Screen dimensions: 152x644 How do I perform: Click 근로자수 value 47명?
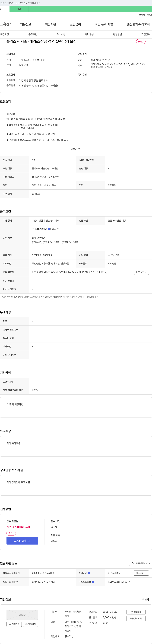click(105, 623)
